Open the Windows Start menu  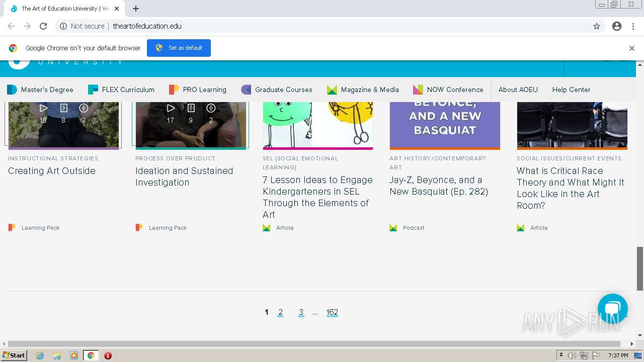click(14, 355)
